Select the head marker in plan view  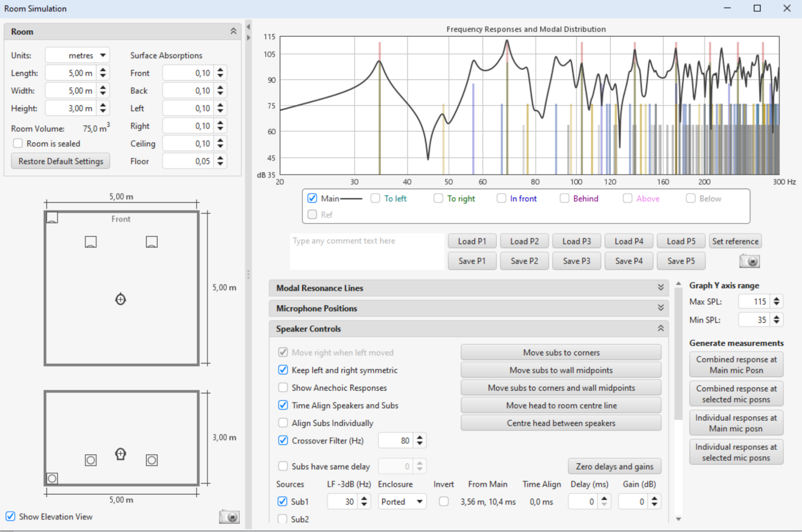121,299
